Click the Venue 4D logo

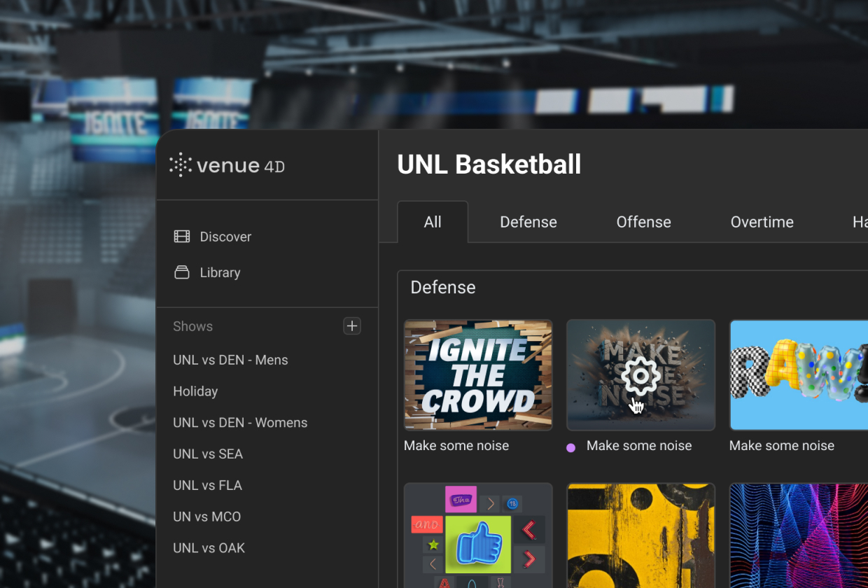click(227, 165)
